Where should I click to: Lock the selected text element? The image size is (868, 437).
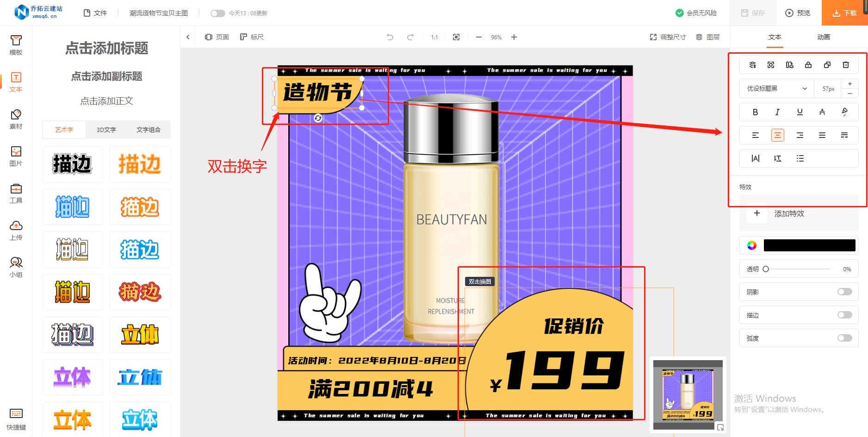pos(808,65)
